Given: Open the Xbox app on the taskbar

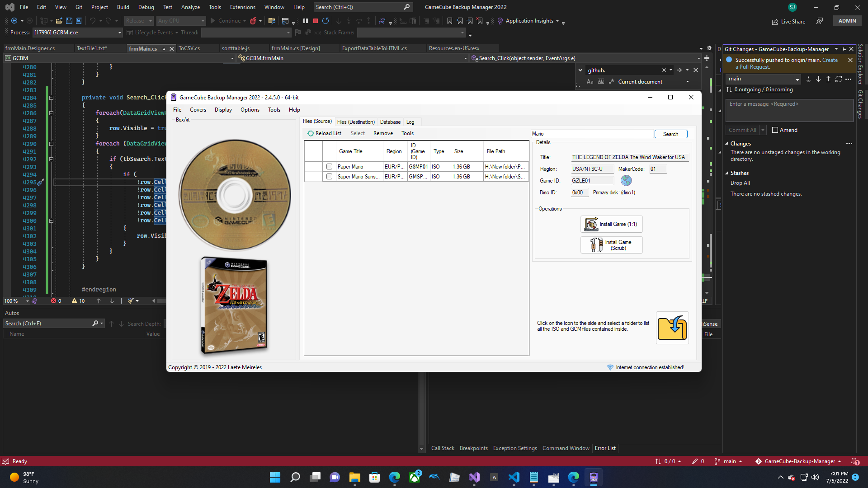Looking at the screenshot, I should tap(415, 477).
